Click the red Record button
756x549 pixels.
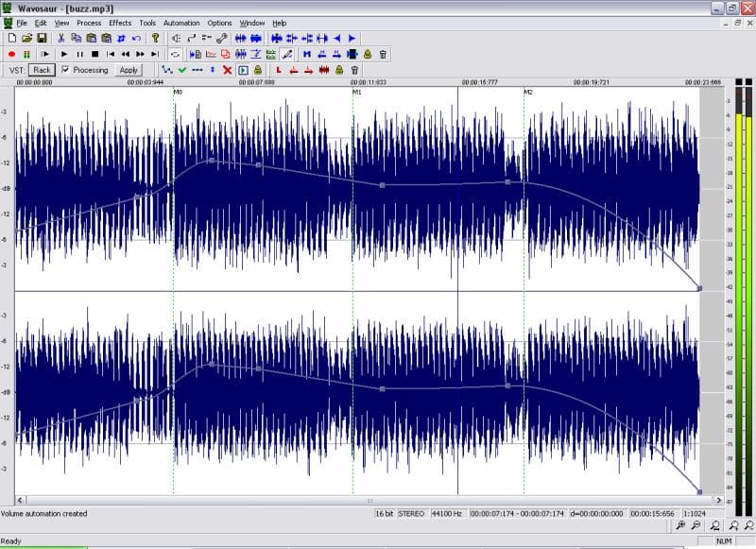click(11, 55)
